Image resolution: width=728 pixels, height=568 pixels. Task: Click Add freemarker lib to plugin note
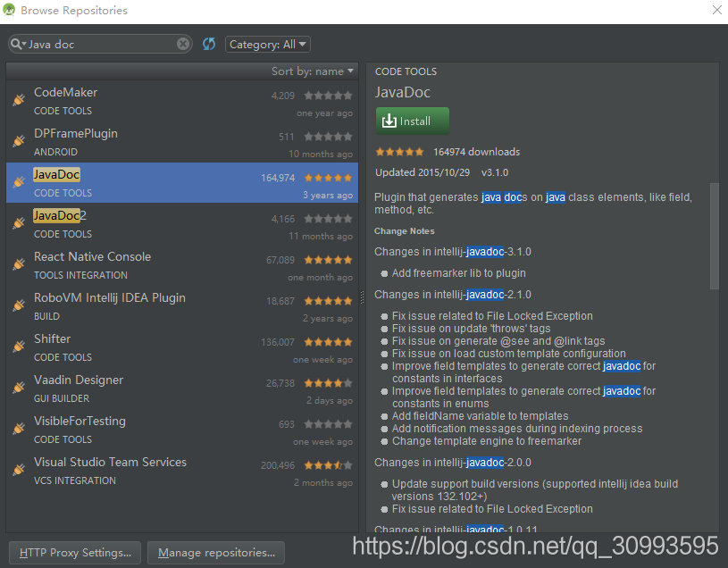point(459,273)
